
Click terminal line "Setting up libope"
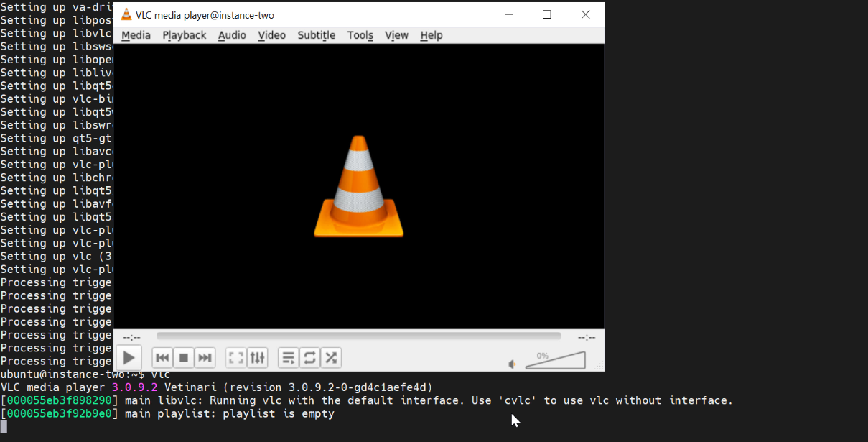pos(57,59)
